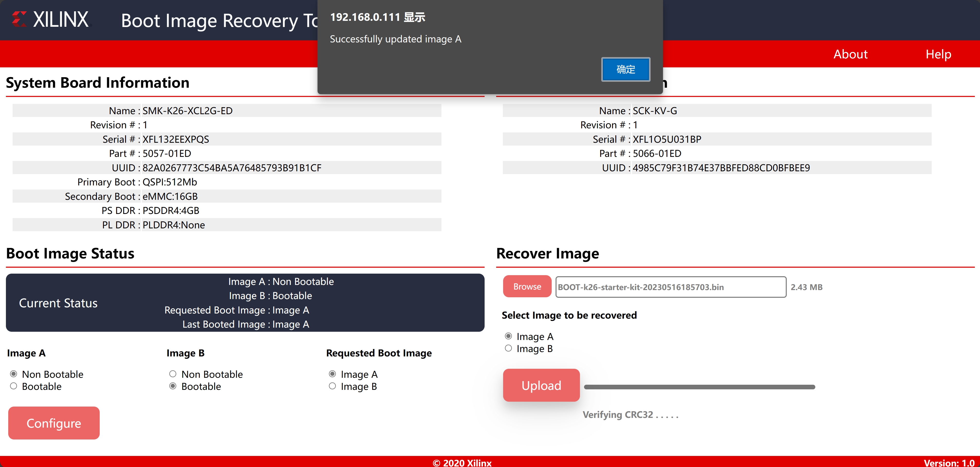Click UUID 4985C79F31B74E37BBFED88CD0BFBEE9
This screenshot has width=980, height=467.
(721, 168)
